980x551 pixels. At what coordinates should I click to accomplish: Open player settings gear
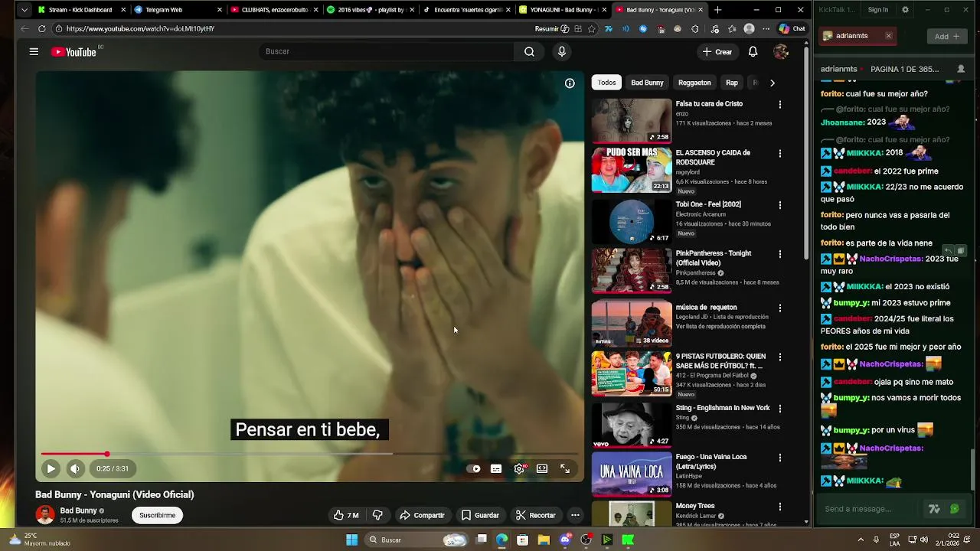pos(519,468)
